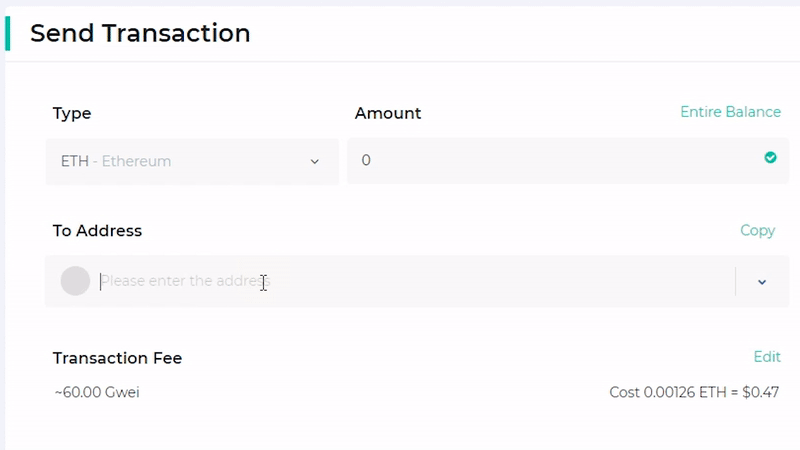Click the Type field label

point(72,113)
